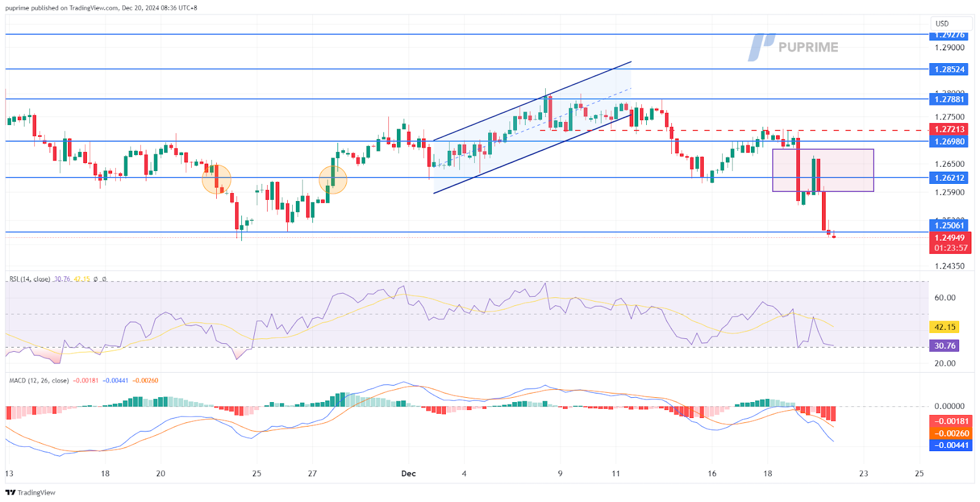Viewport: 980px width, 502px height.
Task: Click the TradingView logo at the chart footer
Action: [x=30, y=492]
